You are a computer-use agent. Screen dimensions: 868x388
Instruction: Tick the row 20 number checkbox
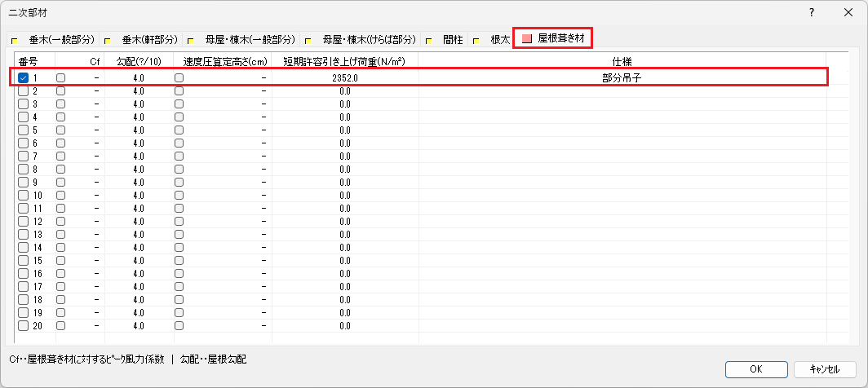point(23,325)
